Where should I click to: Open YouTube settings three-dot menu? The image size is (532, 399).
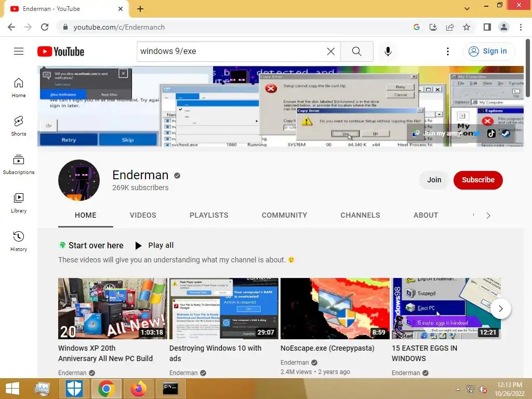[448, 51]
